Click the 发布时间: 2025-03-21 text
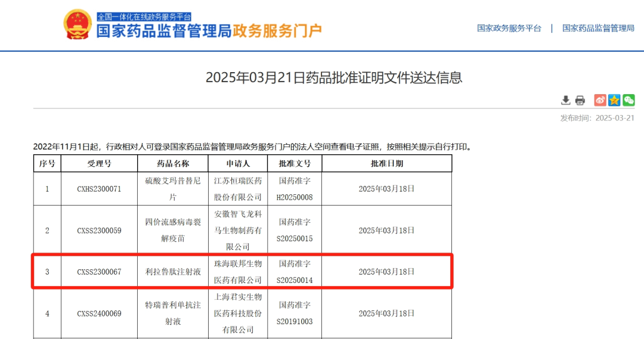The width and height of the screenshot is (644, 339). [597, 118]
